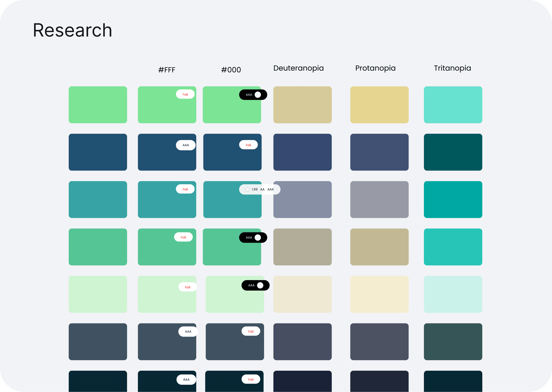The width and height of the screenshot is (552, 392).
Task: Select the radio circle beside 1.69
Action: pyautogui.click(x=247, y=189)
